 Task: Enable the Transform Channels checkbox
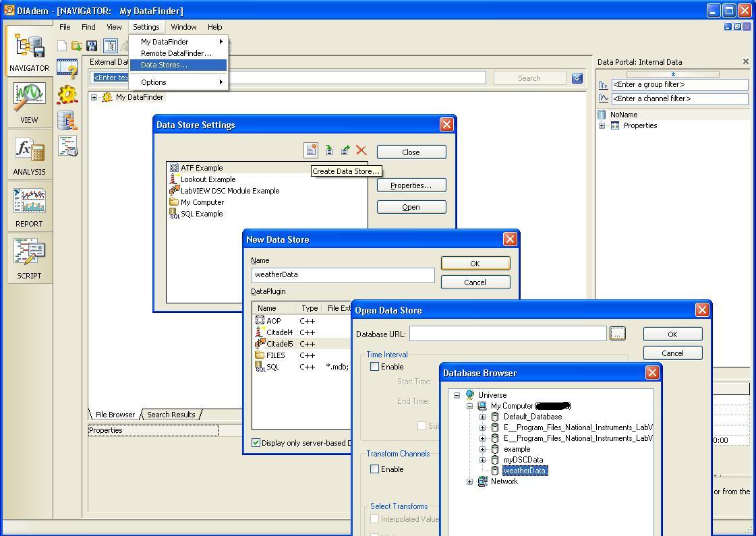(x=374, y=469)
